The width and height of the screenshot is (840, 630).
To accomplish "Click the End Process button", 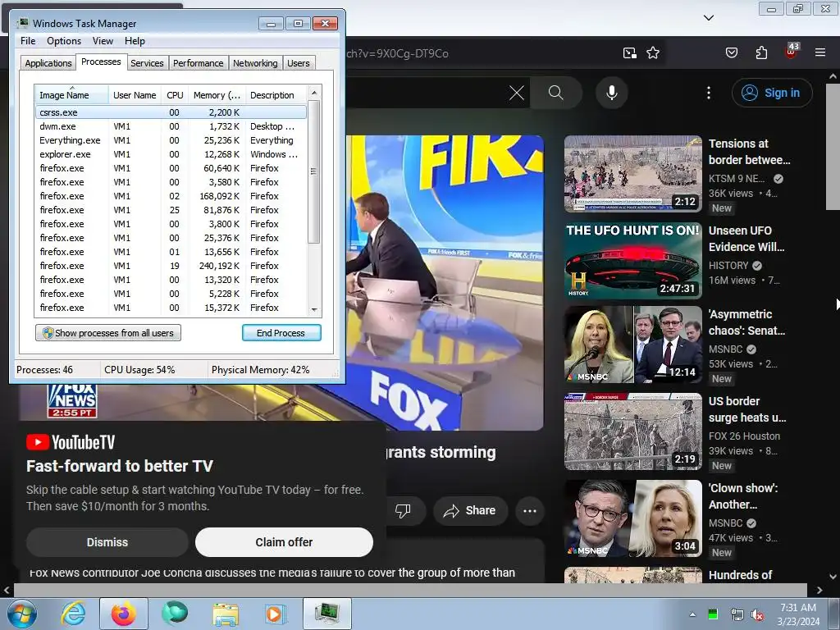I will click(281, 333).
